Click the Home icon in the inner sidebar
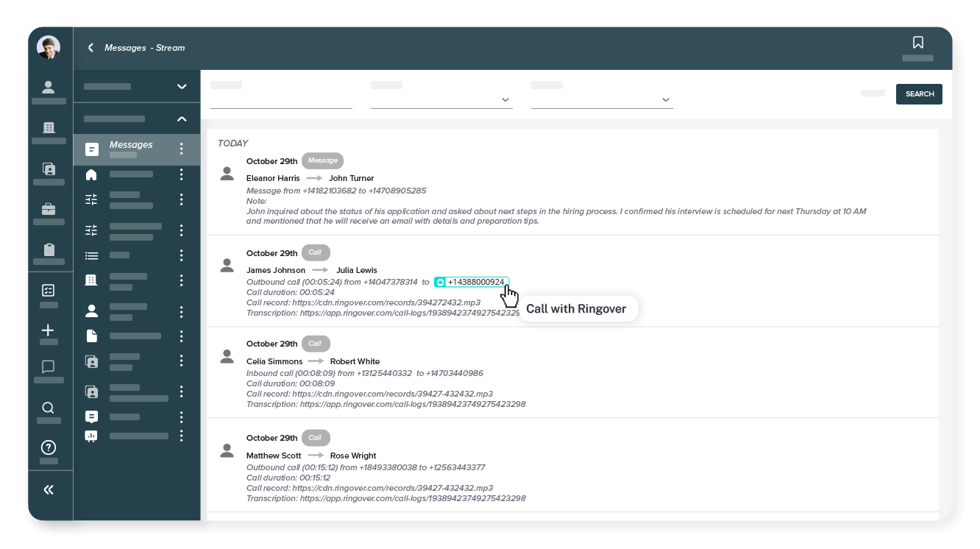The image size is (980, 549). tap(92, 174)
